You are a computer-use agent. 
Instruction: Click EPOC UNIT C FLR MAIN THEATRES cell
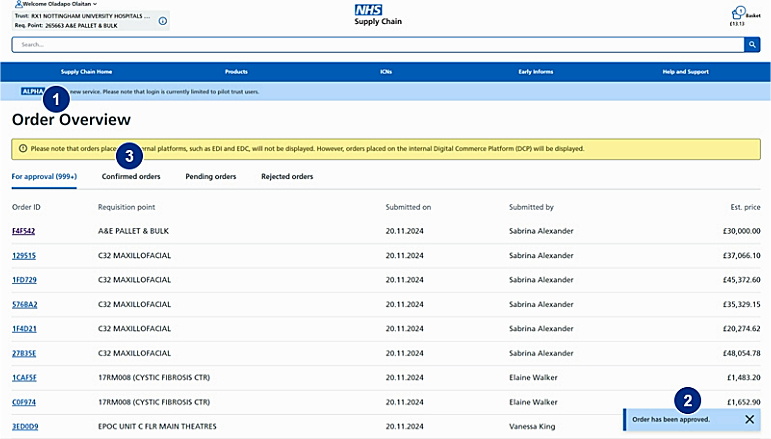click(157, 426)
